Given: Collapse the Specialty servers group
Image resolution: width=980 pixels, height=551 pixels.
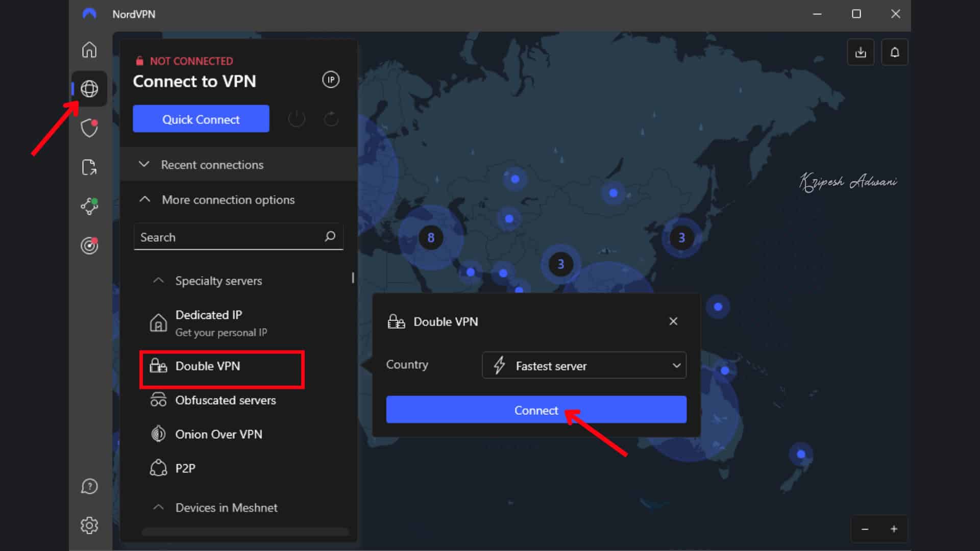Looking at the screenshot, I should pyautogui.click(x=218, y=281).
